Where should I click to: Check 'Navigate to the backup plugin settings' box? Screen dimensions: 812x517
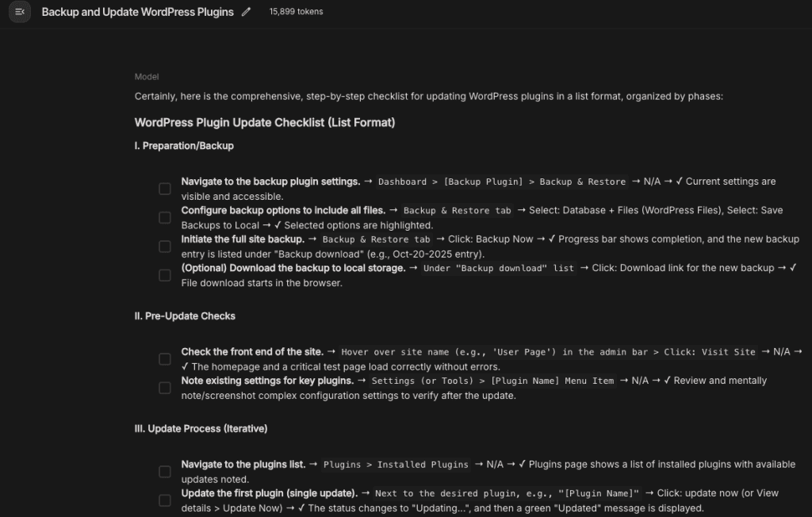(165, 189)
